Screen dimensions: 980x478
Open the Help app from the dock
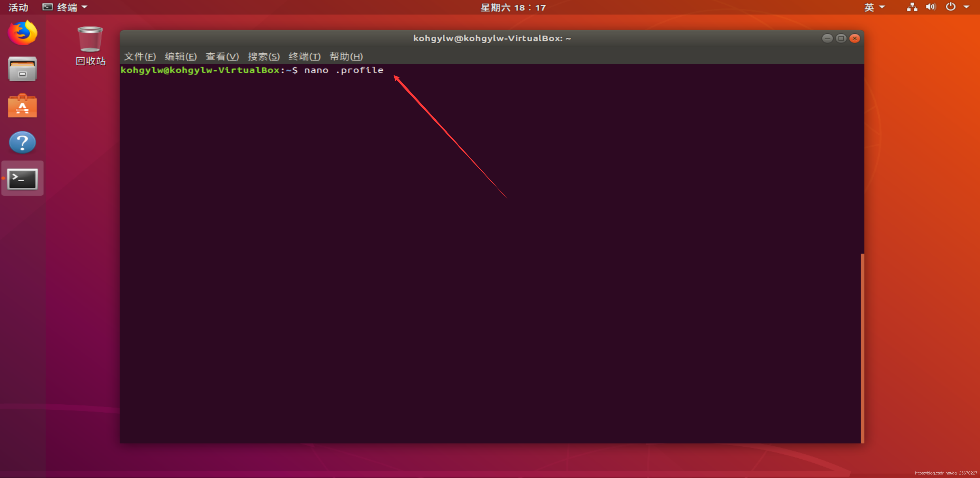pyautogui.click(x=22, y=142)
